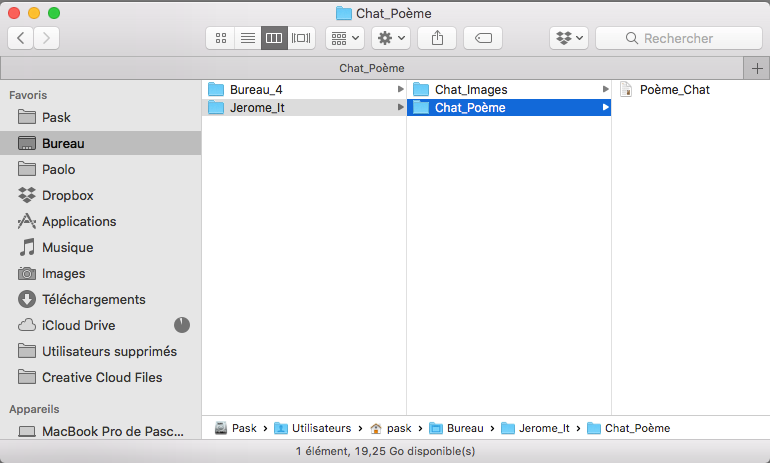Image resolution: width=770 pixels, height=463 pixels.
Task: Open Pask in the sidebar
Action: pos(101,117)
